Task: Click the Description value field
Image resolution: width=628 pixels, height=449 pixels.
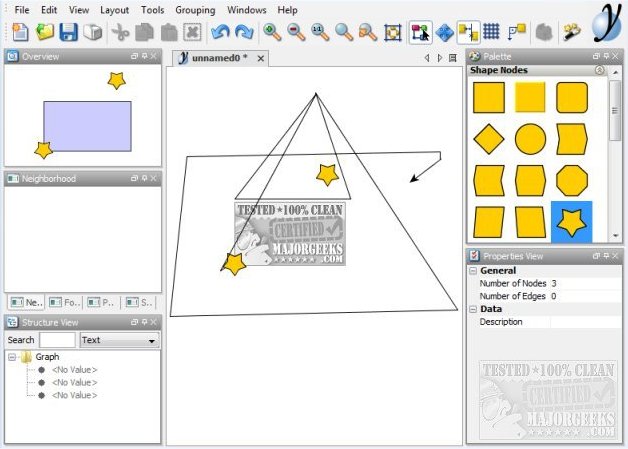Action: click(586, 322)
